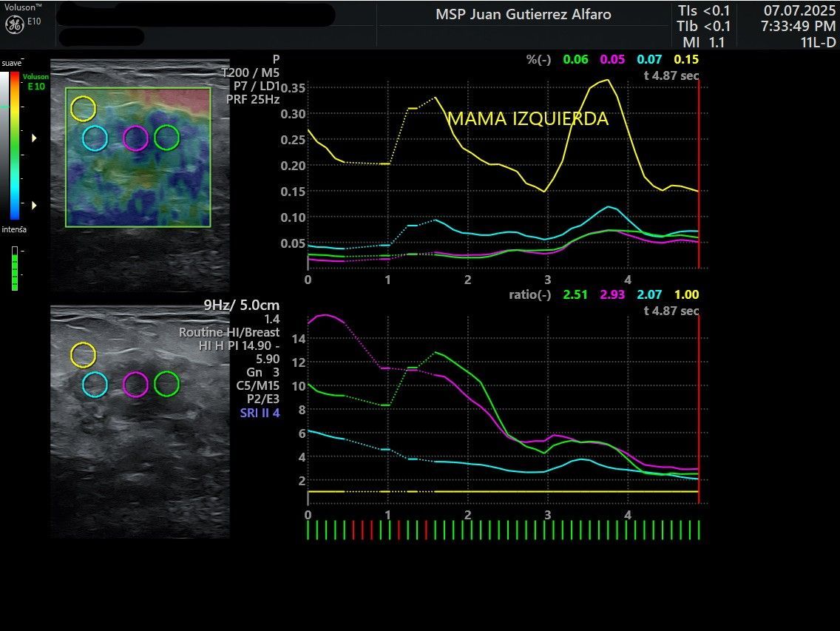This screenshot has height=631, width=840.
Task: Click ratio(-) graph label
Action: [530, 294]
